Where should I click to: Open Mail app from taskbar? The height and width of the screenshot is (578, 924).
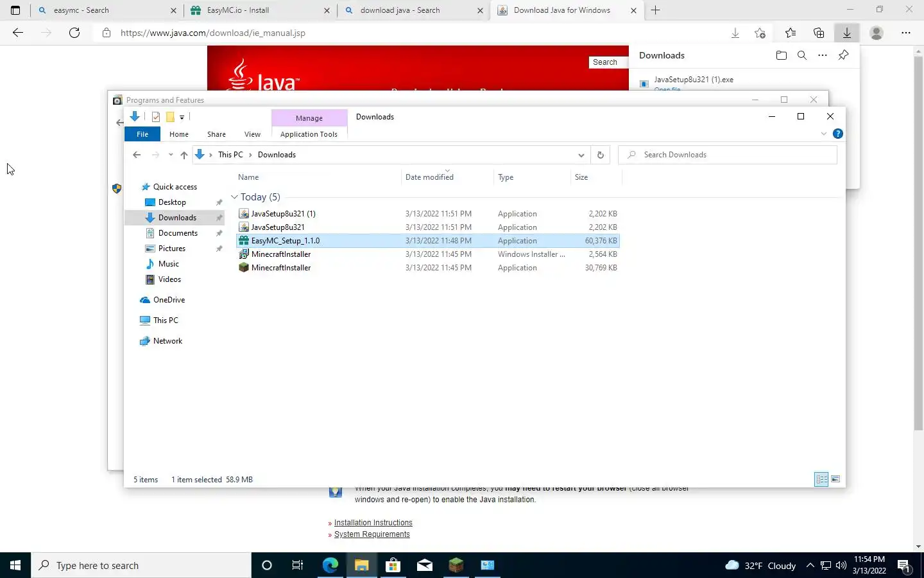tap(424, 565)
